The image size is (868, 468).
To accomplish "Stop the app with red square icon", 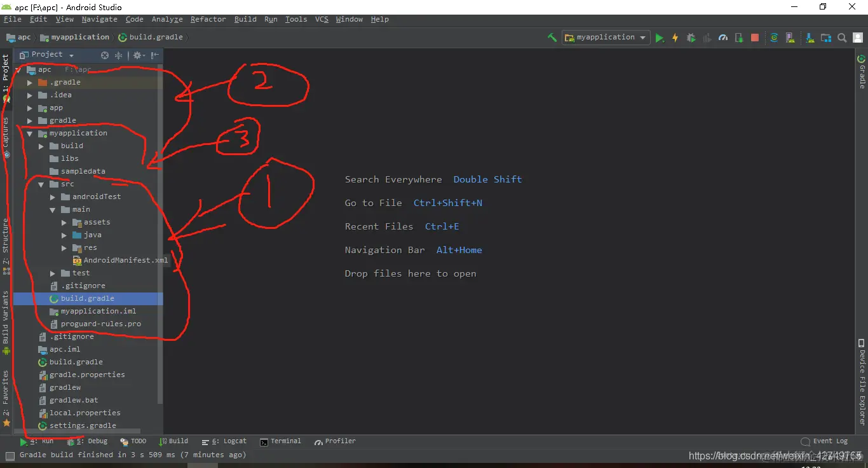I will 755,38.
